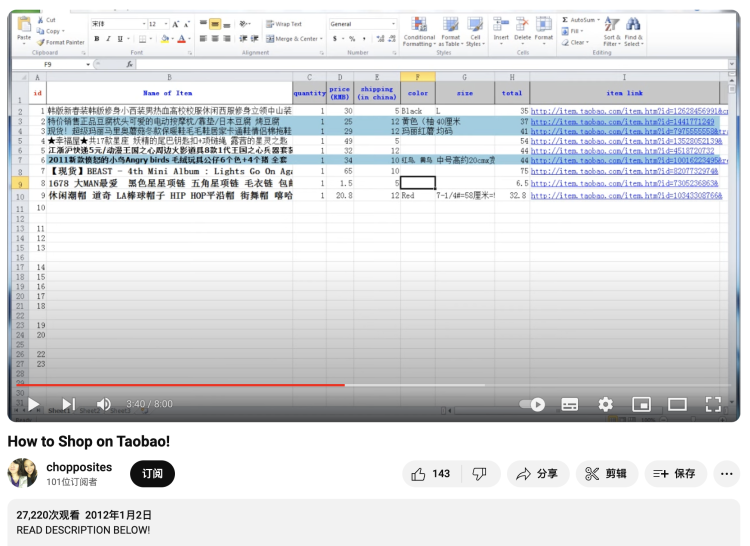Toggle subtitles on the video
This screenshot has width=750, height=546.
pos(569,404)
